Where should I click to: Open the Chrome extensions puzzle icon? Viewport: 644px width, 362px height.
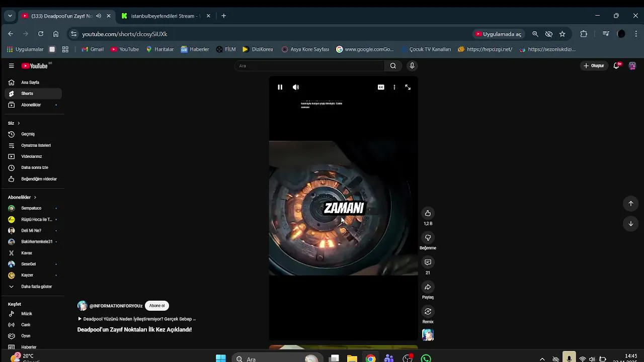coord(584,34)
